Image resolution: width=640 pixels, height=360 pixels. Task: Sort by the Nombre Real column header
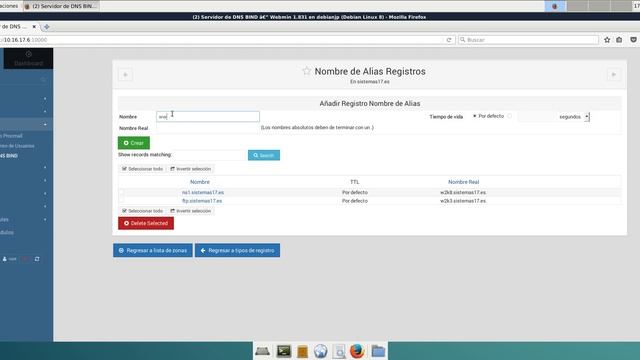pyautogui.click(x=464, y=182)
